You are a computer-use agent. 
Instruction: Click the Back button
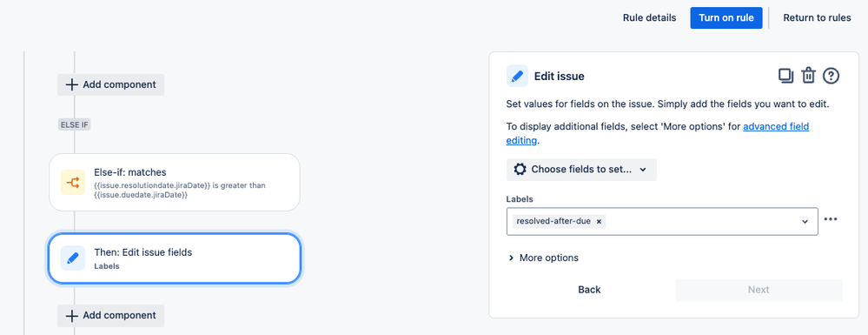click(x=589, y=290)
